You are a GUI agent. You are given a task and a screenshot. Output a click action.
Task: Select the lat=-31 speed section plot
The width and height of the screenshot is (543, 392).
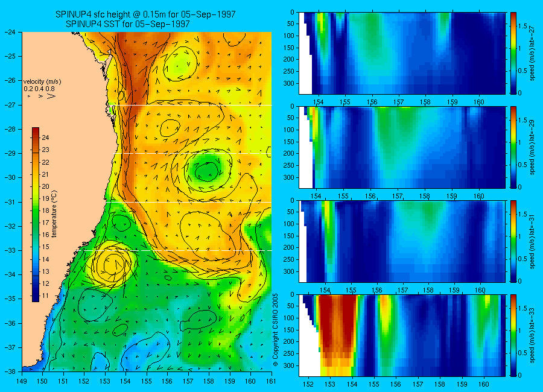tap(402, 241)
